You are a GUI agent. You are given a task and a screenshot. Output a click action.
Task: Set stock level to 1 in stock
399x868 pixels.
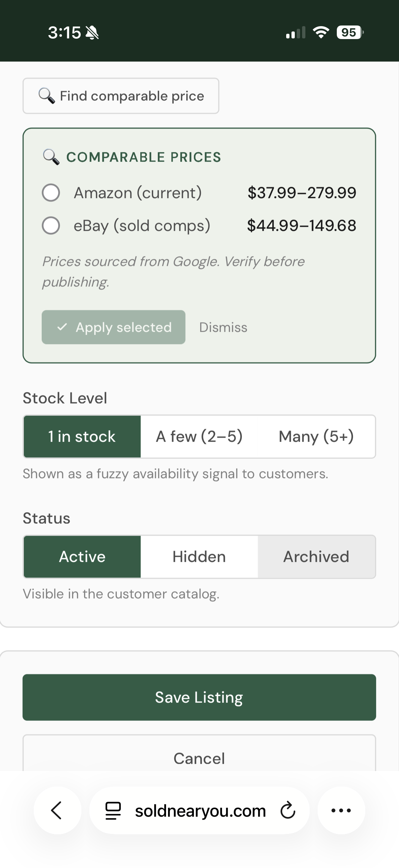[82, 437]
